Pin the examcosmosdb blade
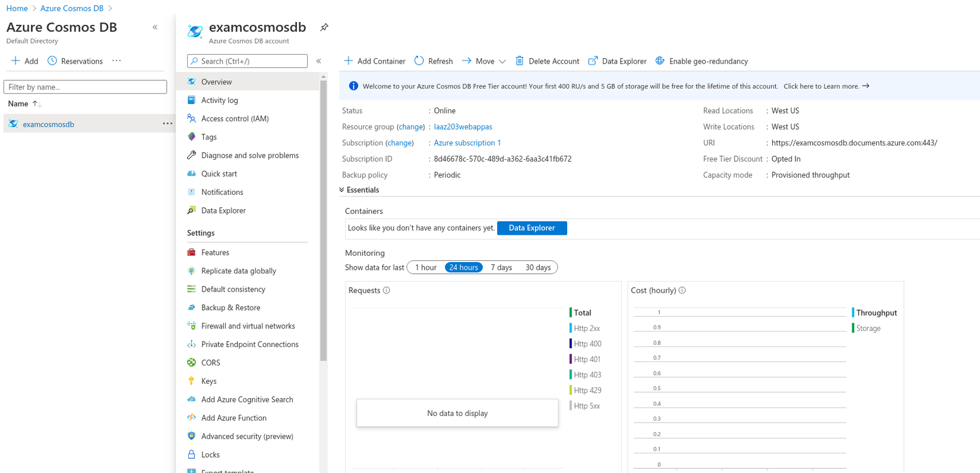Image resolution: width=980 pixels, height=473 pixels. tap(324, 27)
